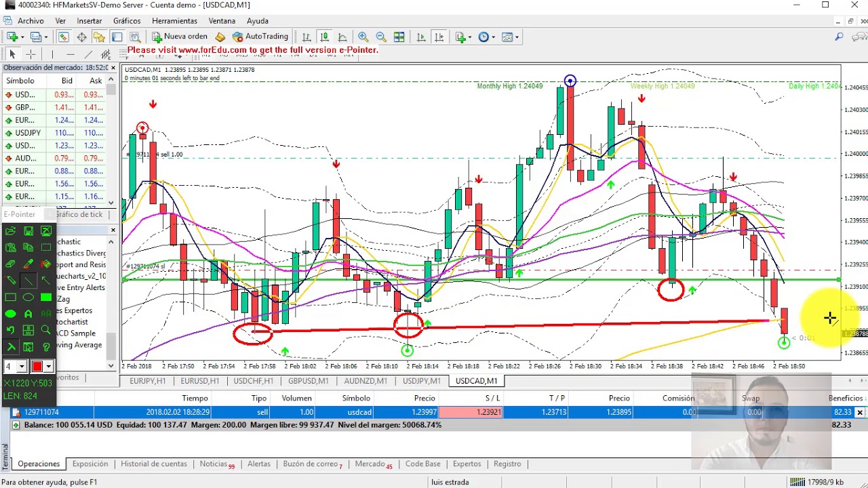Select the crosshair tool

pyautogui.click(x=31, y=54)
